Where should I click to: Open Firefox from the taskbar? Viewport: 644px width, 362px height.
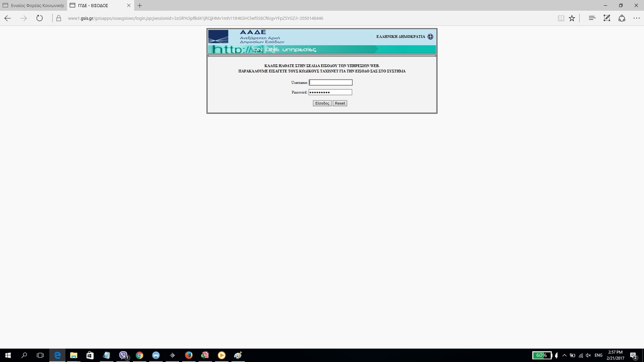click(x=189, y=355)
